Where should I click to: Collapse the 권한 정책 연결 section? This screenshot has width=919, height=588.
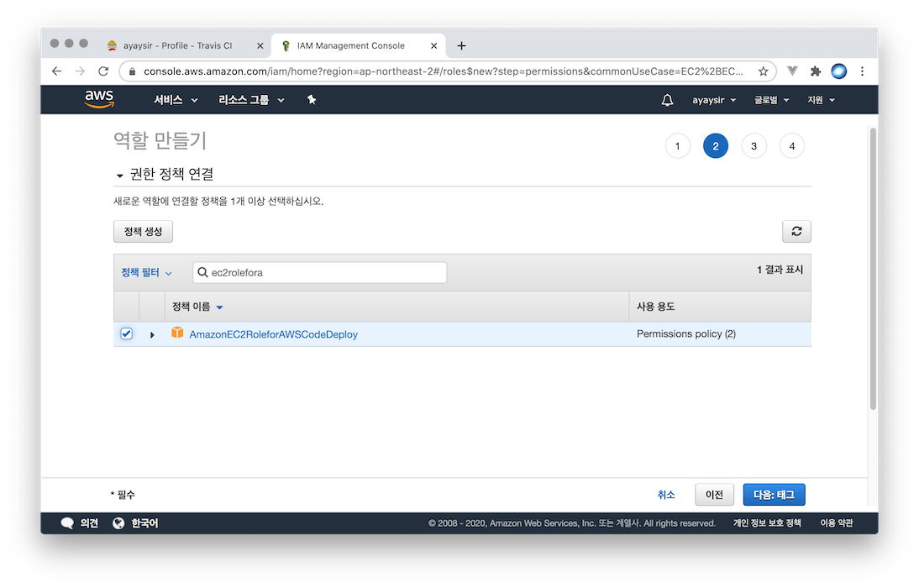[x=119, y=175]
